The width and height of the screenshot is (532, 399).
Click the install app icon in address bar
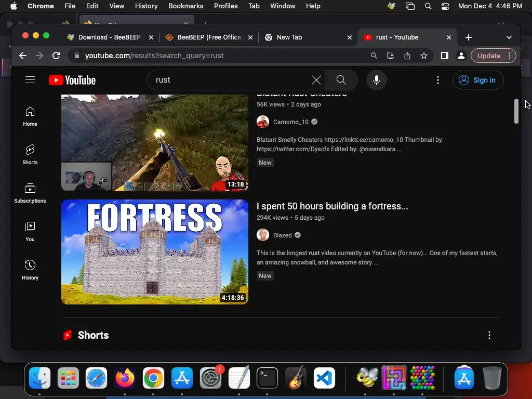tap(391, 56)
